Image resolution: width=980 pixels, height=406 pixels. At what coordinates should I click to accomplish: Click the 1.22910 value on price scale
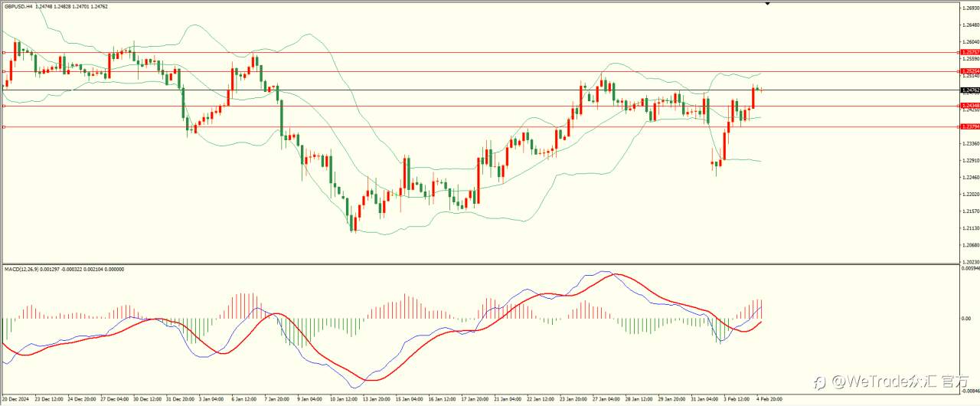click(x=971, y=160)
